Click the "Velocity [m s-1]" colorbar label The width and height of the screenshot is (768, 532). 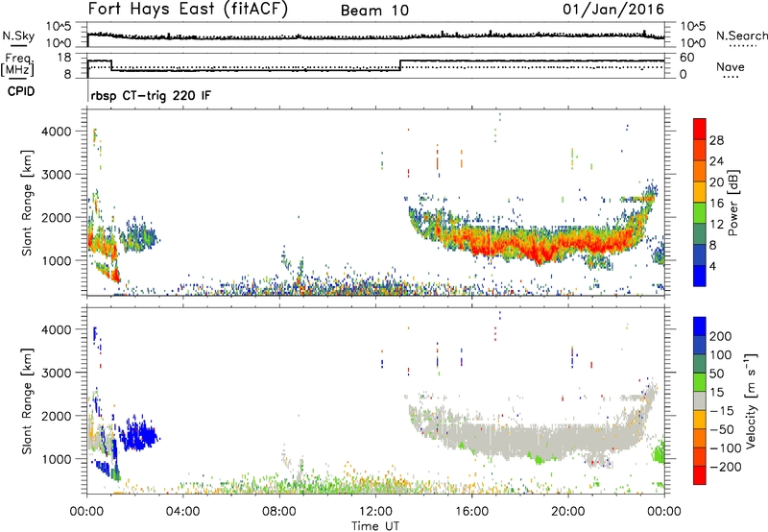[751, 400]
